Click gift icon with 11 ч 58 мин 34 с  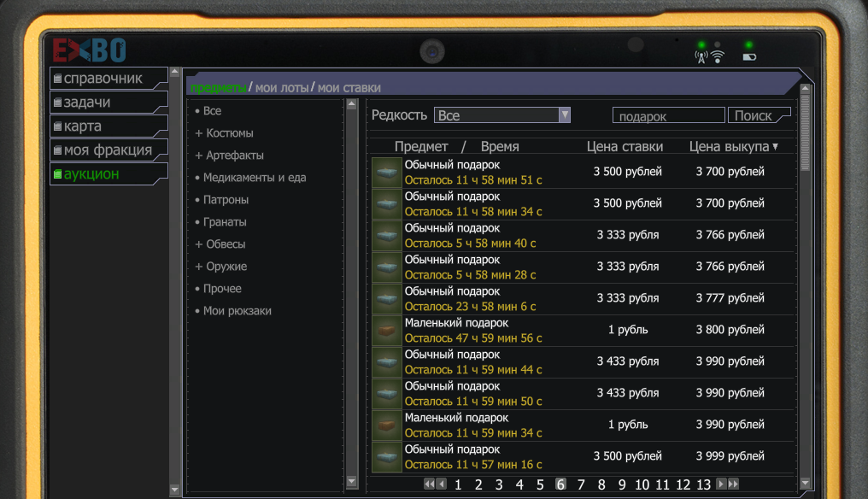coord(386,204)
